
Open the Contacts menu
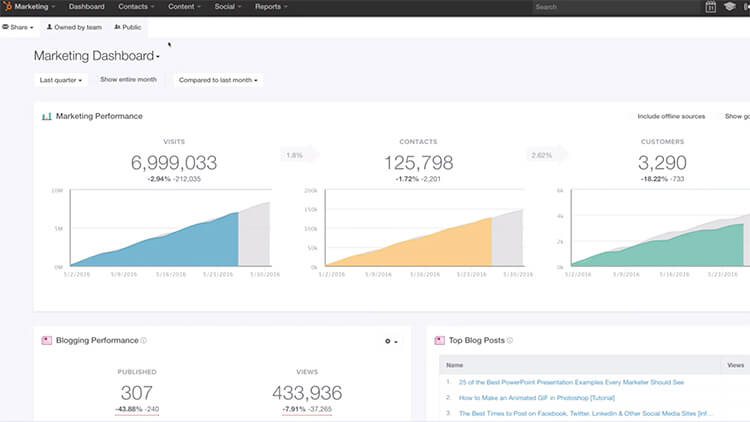click(136, 7)
